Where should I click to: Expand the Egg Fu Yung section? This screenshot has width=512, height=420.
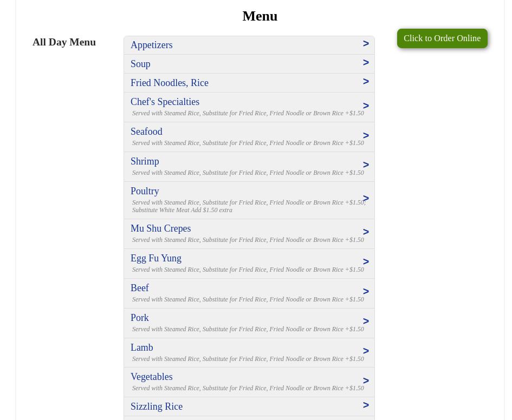156,258
